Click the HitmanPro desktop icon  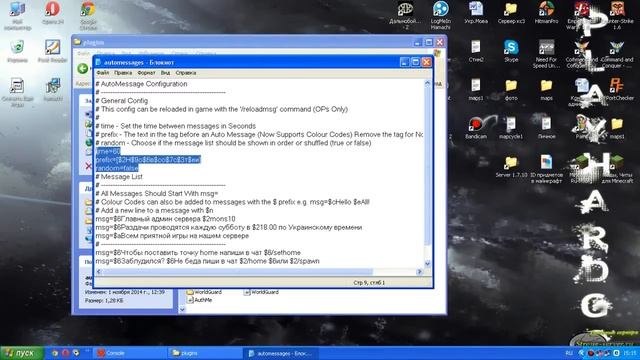pyautogui.click(x=547, y=13)
